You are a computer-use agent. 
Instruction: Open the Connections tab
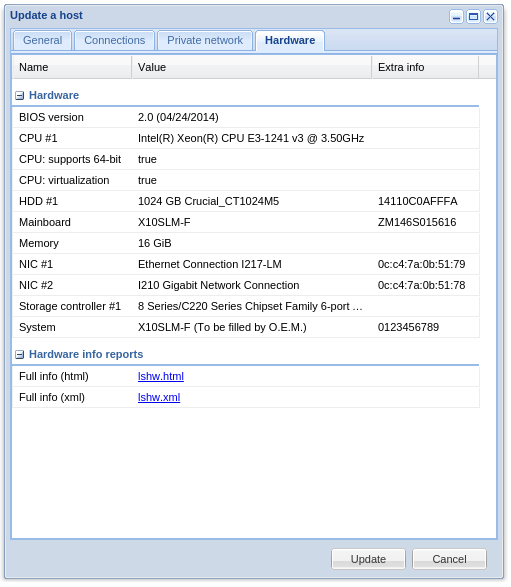click(115, 40)
